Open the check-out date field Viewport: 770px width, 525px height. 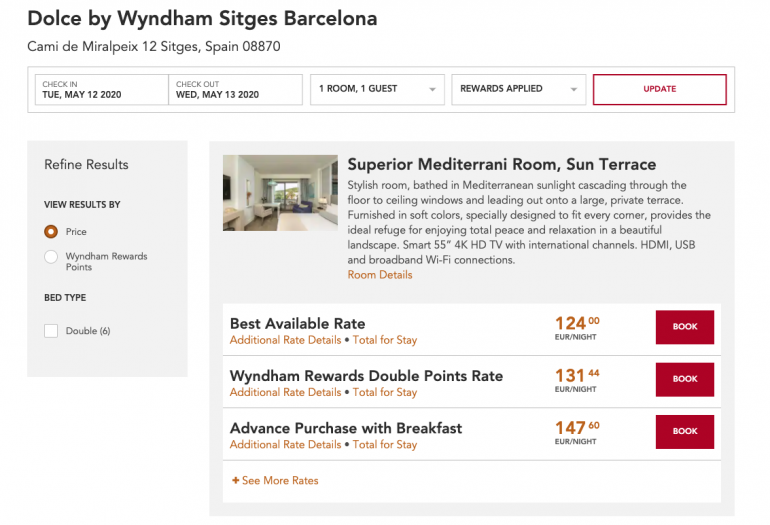pyautogui.click(x=235, y=89)
